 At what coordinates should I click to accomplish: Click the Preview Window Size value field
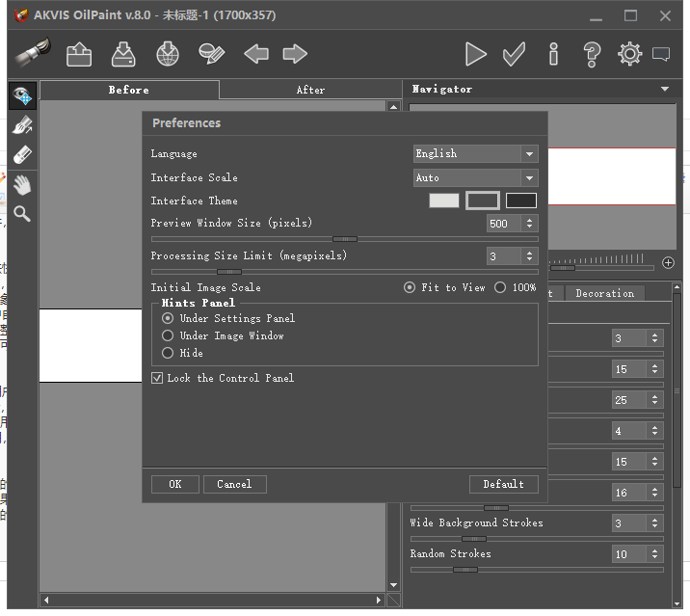pyautogui.click(x=504, y=224)
